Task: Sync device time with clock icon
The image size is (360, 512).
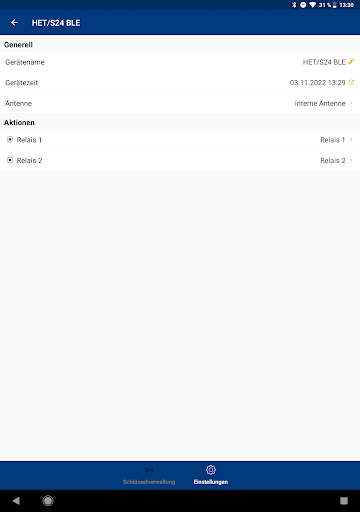Action: coord(351,82)
